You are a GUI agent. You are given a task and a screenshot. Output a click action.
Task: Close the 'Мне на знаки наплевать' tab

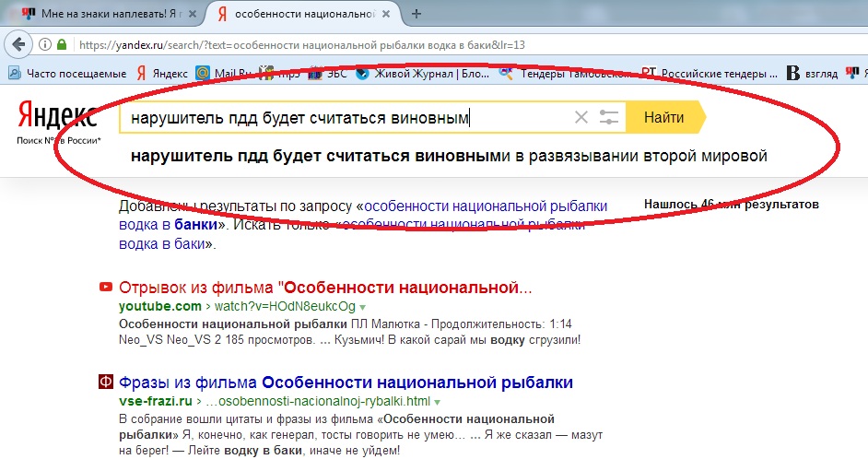point(192,15)
